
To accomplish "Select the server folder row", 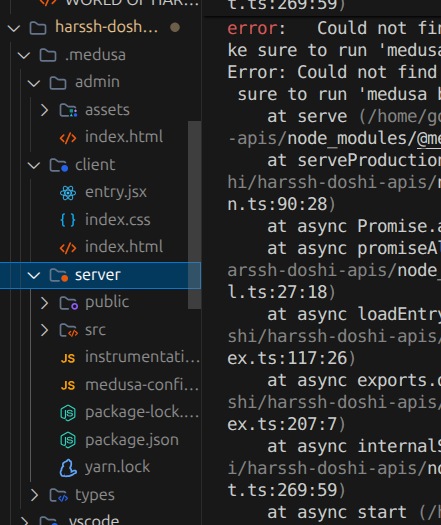I will pos(100,275).
